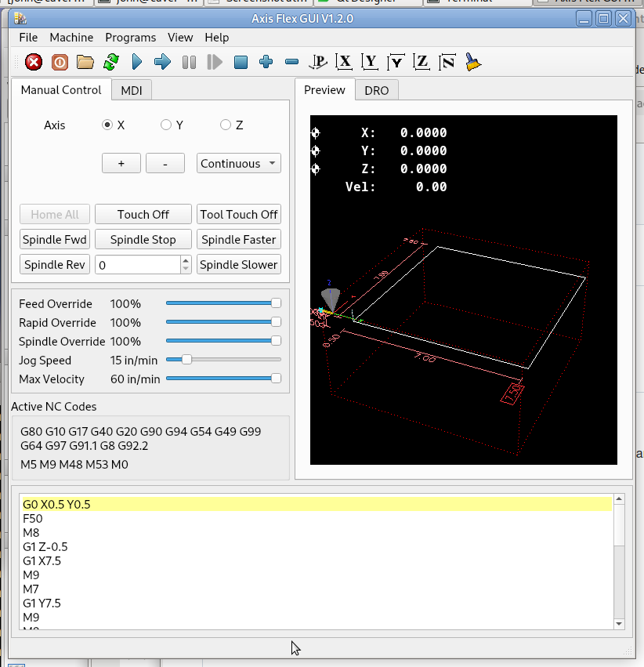Image resolution: width=644 pixels, height=667 pixels.
Task: Run the program with blue play icon
Action: tap(137, 62)
